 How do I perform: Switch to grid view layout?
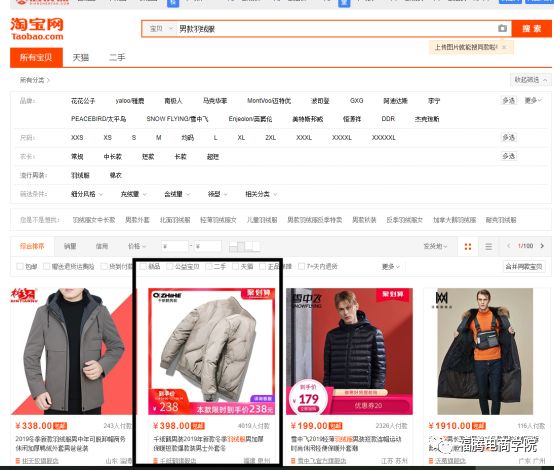coord(468,247)
